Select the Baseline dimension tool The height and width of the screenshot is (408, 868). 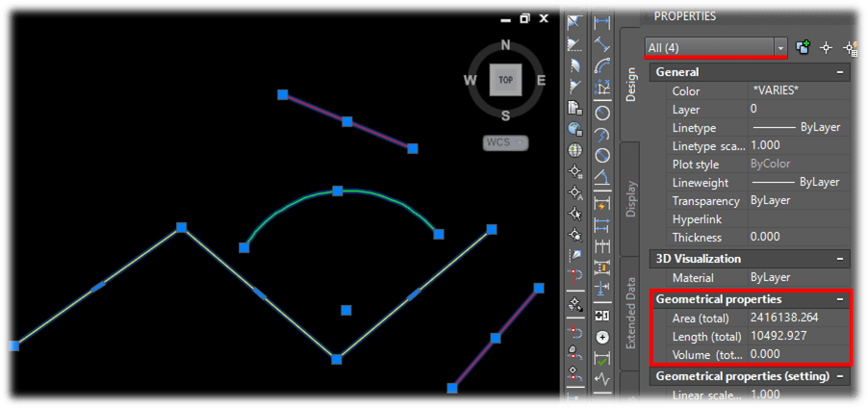click(x=602, y=224)
